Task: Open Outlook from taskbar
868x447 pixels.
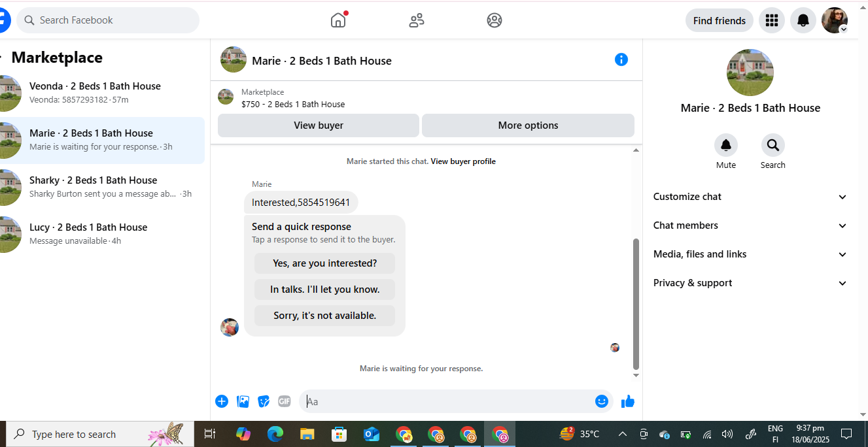Action: pyautogui.click(x=372, y=434)
